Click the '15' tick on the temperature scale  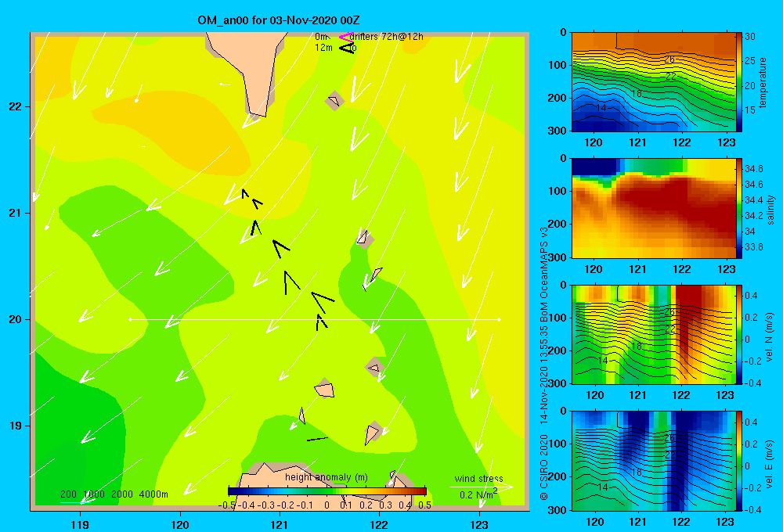pos(750,110)
